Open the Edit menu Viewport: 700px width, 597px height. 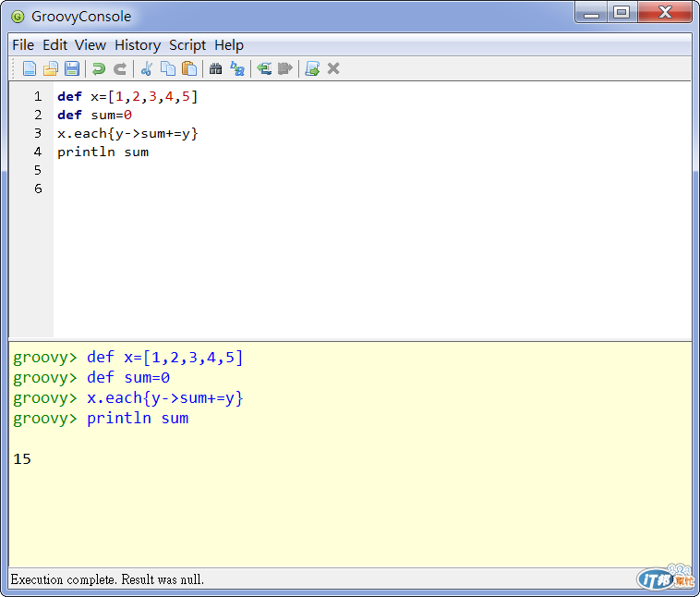click(54, 45)
